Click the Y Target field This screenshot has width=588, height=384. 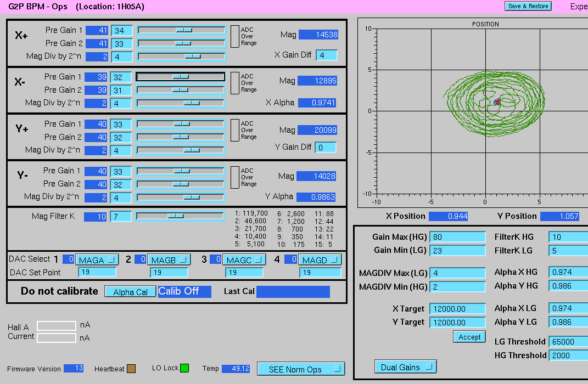pos(457,322)
